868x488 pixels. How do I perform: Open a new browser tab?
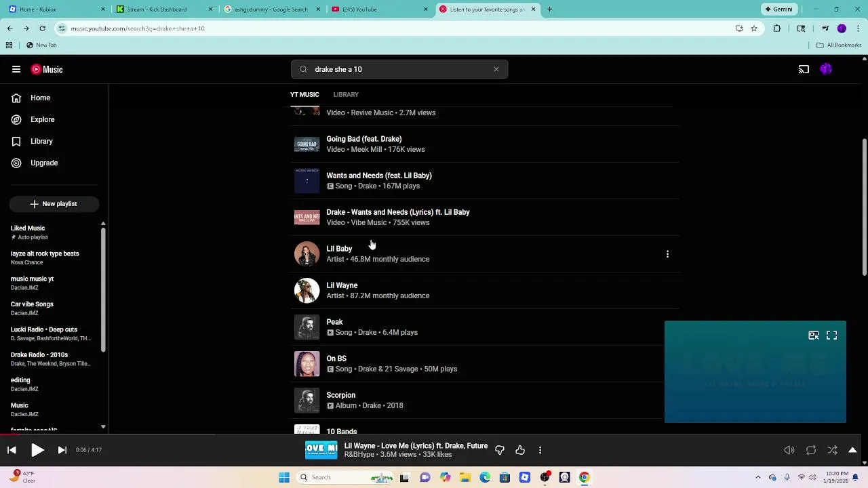click(549, 9)
